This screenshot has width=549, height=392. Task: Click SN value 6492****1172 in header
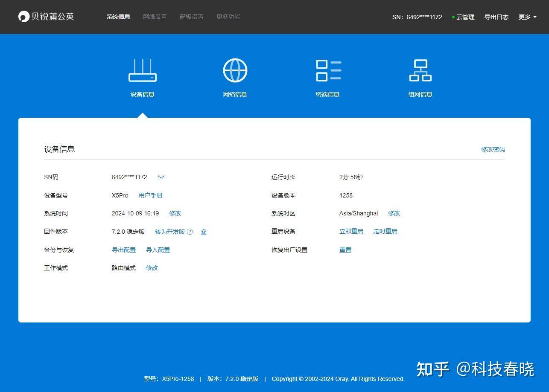[424, 17]
